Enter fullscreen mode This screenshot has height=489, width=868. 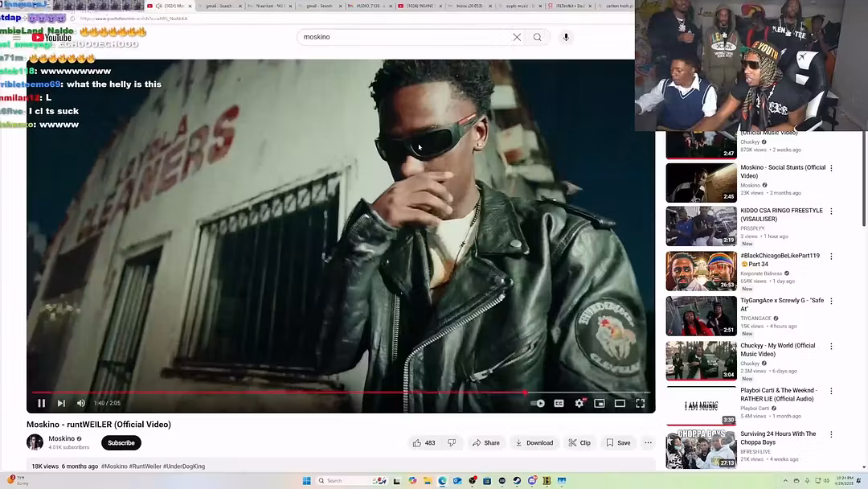(641, 404)
